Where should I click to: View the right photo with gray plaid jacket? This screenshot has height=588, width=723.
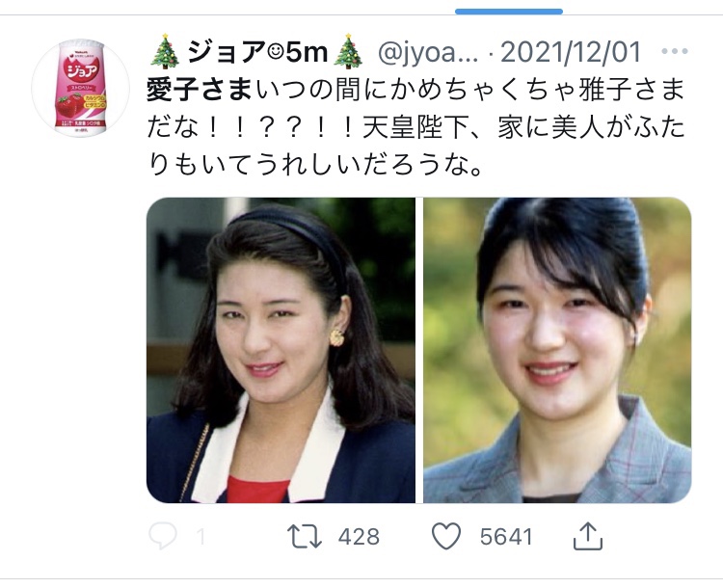(557, 350)
